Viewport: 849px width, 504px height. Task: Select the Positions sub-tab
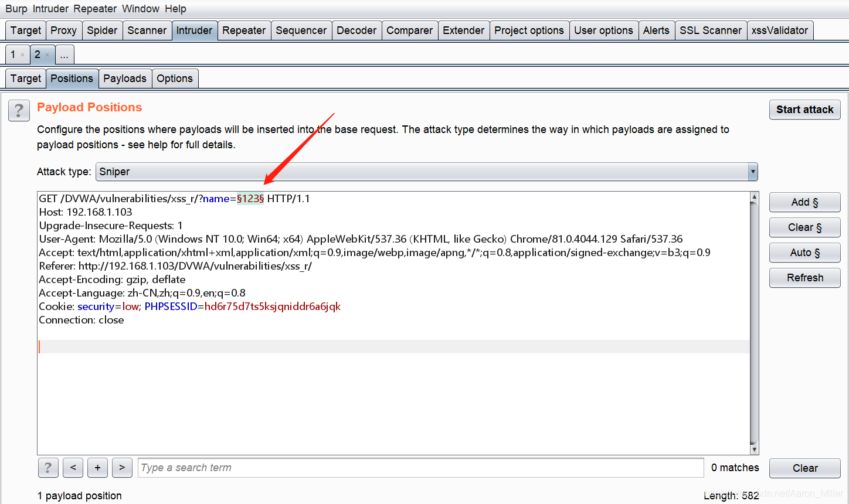[72, 79]
